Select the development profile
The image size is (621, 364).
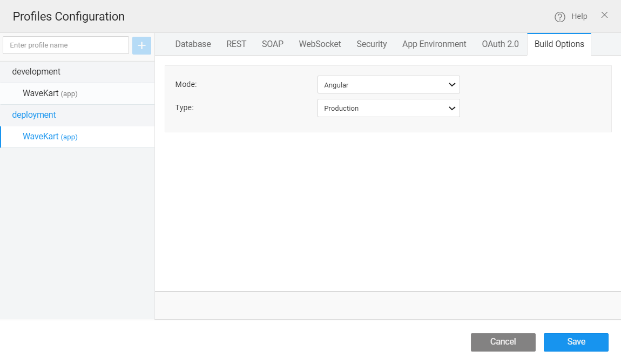click(36, 72)
